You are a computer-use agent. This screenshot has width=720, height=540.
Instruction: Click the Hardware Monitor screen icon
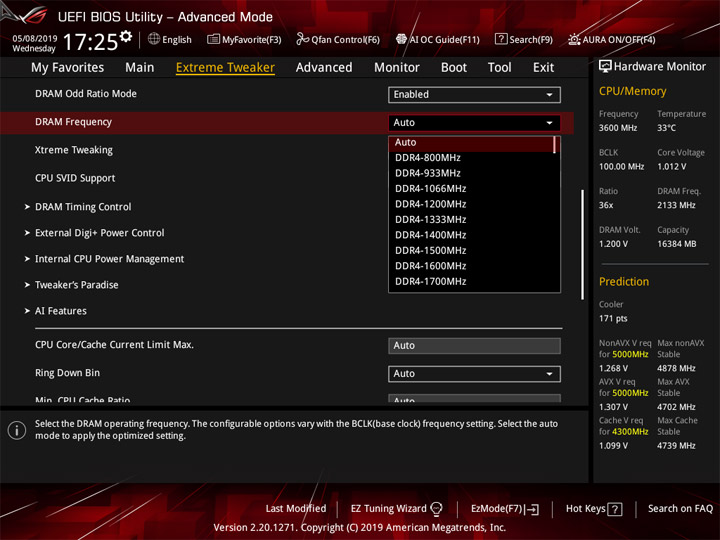605,67
